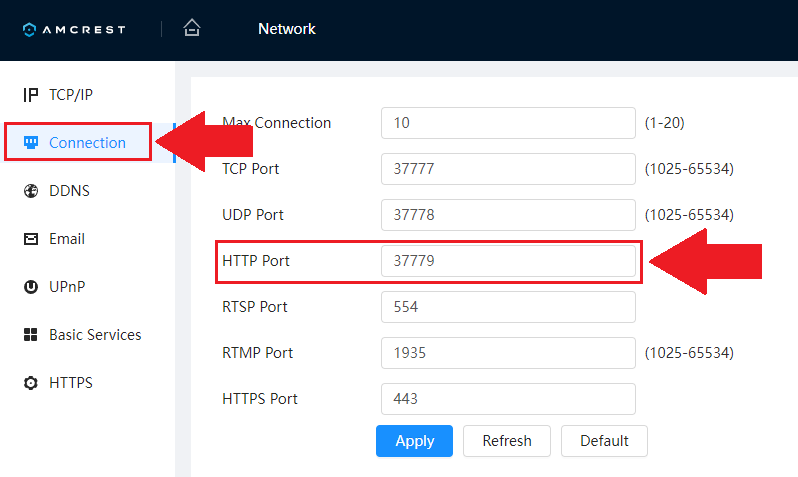
Task: Edit the HTTPS Port field
Action: [508, 399]
